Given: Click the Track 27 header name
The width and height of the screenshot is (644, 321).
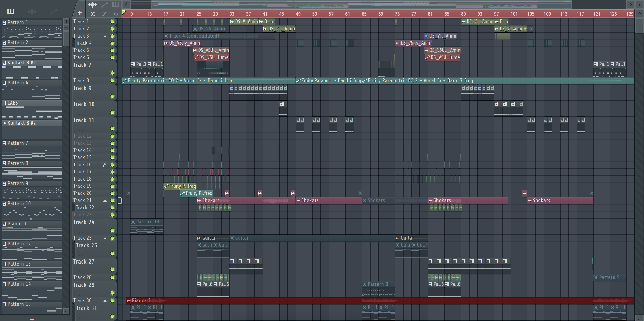Looking at the screenshot, I should [x=84, y=262].
